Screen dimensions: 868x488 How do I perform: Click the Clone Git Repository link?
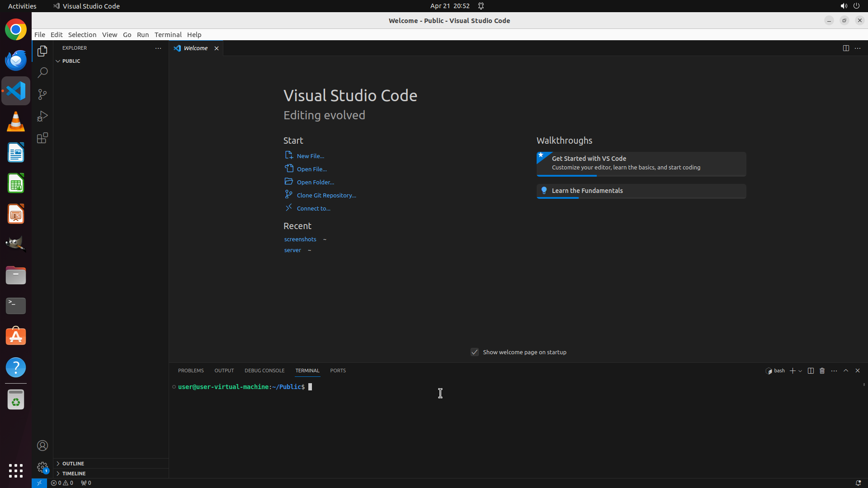326,195
